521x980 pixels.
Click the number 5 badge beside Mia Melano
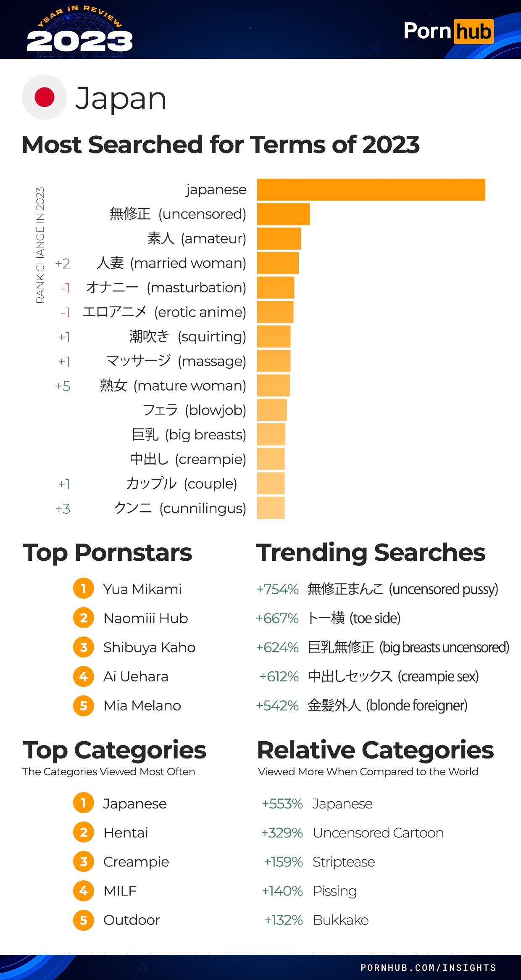(x=84, y=705)
